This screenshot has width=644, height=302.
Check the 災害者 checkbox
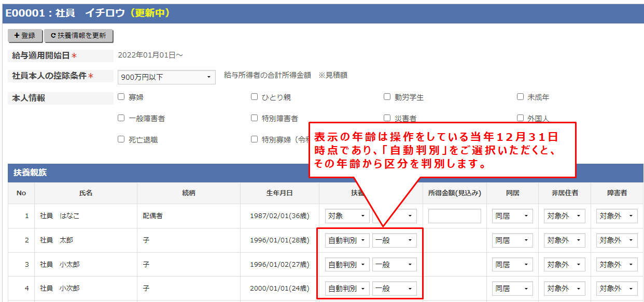pyautogui.click(x=387, y=117)
